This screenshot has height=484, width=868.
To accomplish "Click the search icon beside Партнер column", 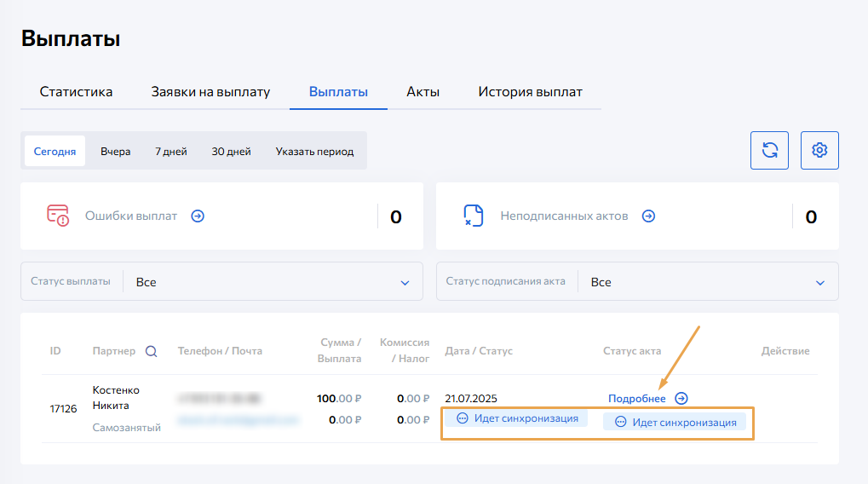I will (x=151, y=351).
